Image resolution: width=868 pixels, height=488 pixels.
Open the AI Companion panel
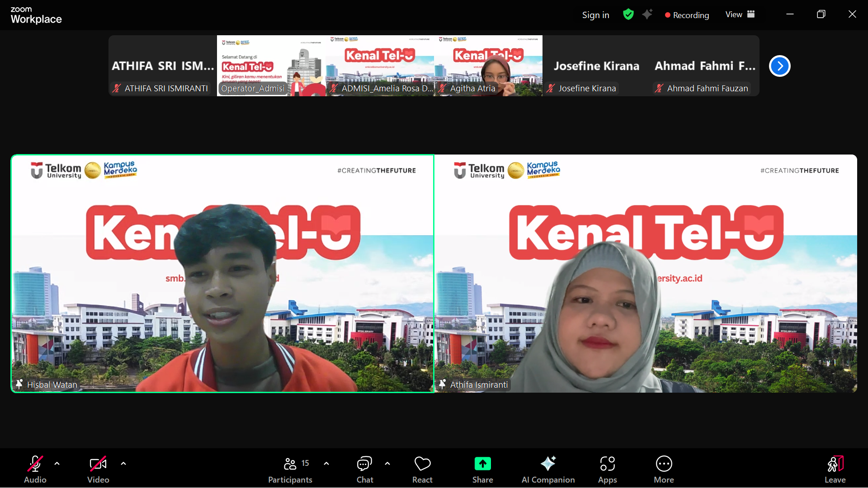click(548, 464)
